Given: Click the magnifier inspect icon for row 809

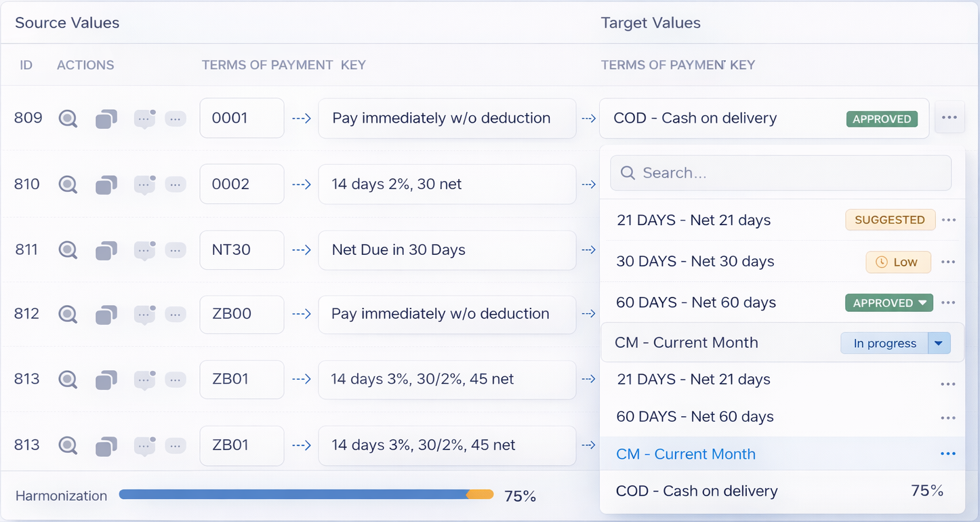Looking at the screenshot, I should 68,119.
